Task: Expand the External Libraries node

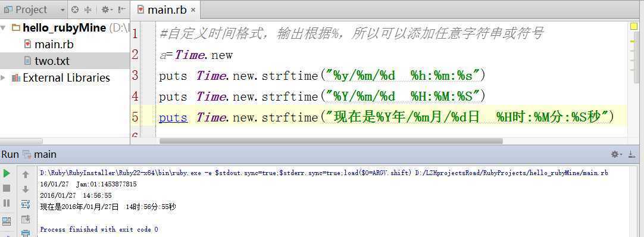Action: (x=4, y=77)
